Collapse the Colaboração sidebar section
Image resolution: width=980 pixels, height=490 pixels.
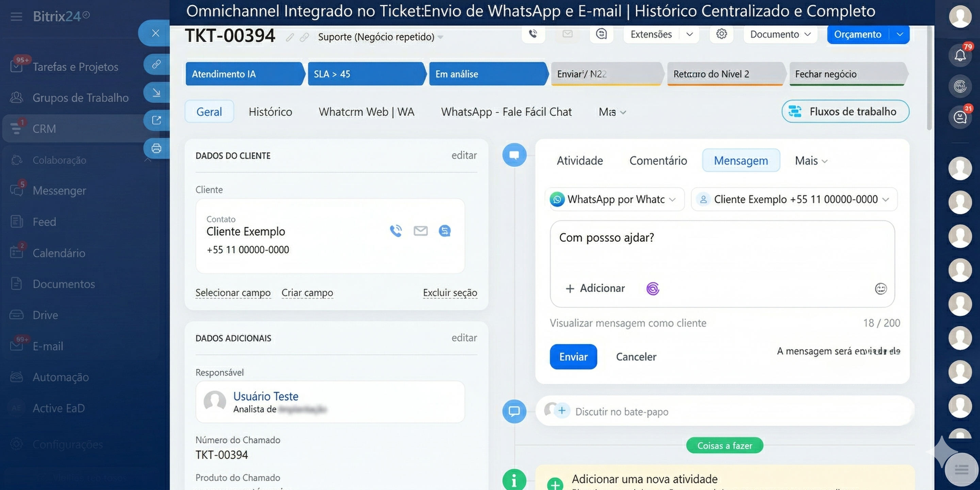(x=147, y=160)
